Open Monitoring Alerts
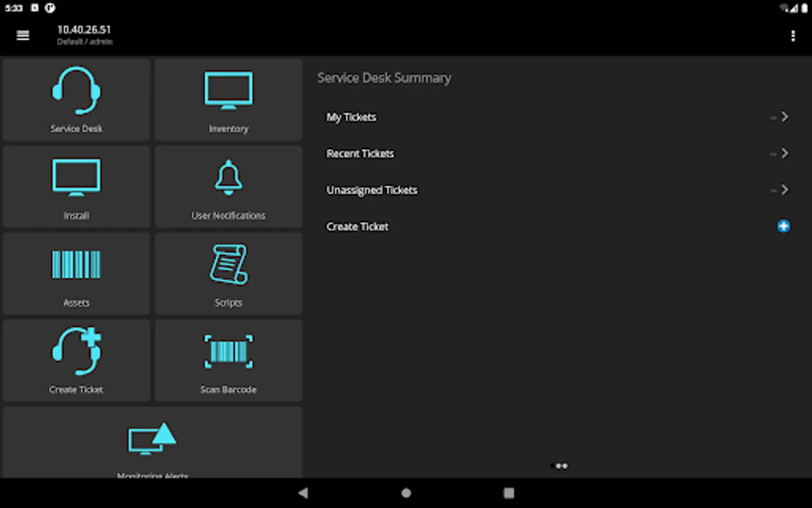This screenshot has height=508, width=812. (152, 446)
